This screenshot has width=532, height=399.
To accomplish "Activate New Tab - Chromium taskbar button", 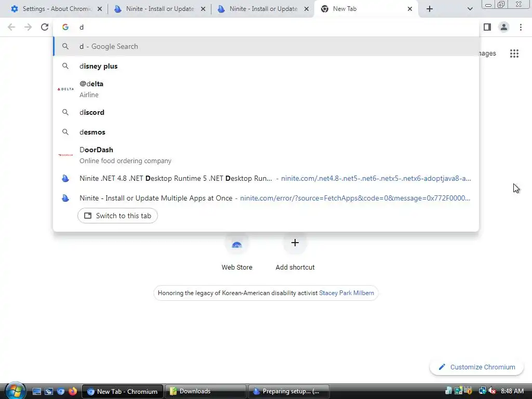I will (123, 392).
